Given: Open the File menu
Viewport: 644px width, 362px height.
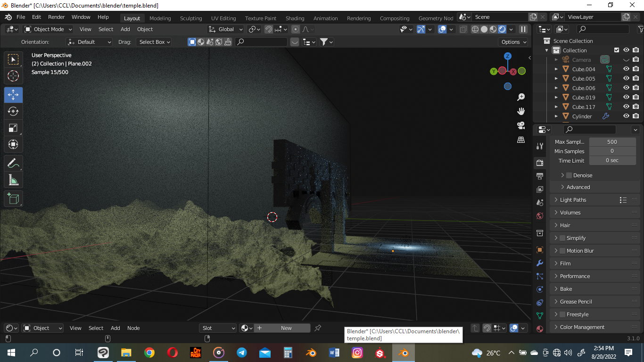Looking at the screenshot, I should point(21,17).
